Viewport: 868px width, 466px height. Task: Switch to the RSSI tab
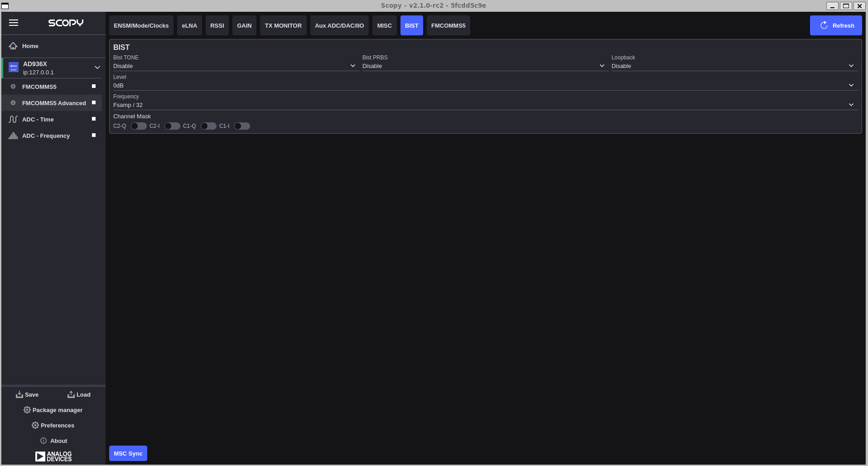217,25
